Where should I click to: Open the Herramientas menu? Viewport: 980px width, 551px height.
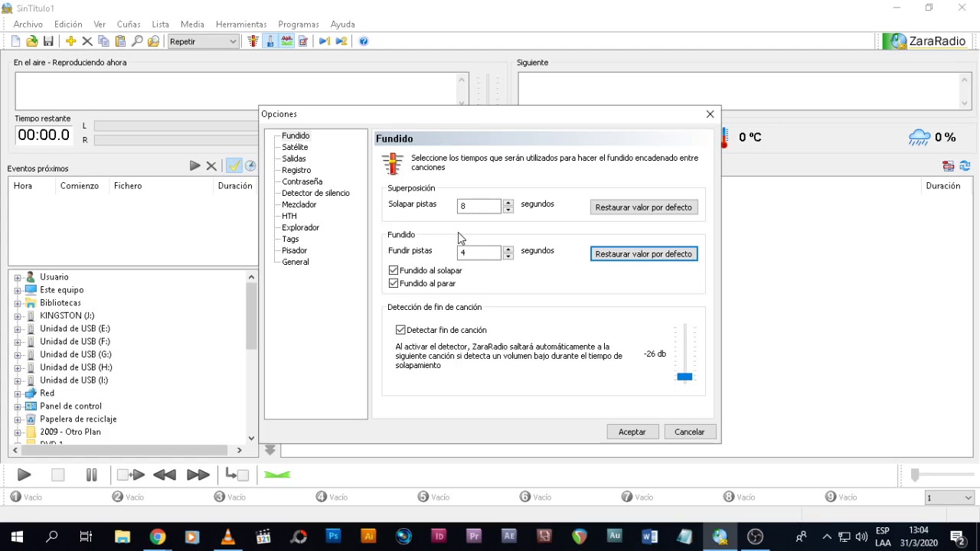[241, 24]
